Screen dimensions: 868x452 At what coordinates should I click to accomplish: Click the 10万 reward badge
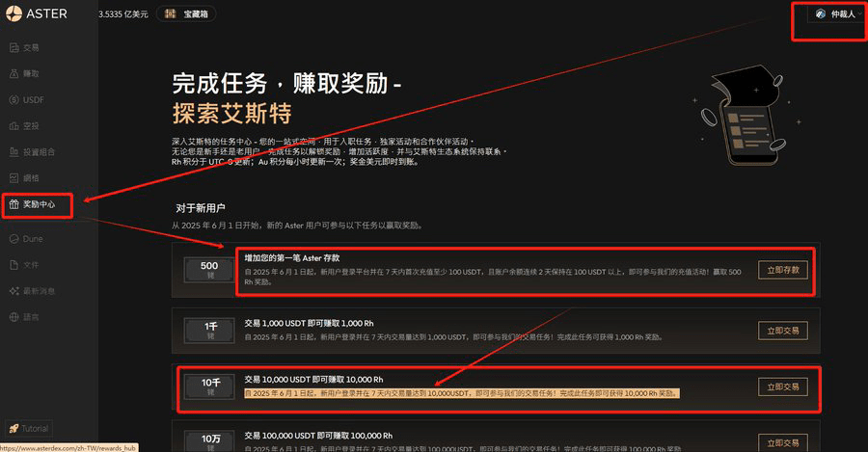(x=208, y=441)
